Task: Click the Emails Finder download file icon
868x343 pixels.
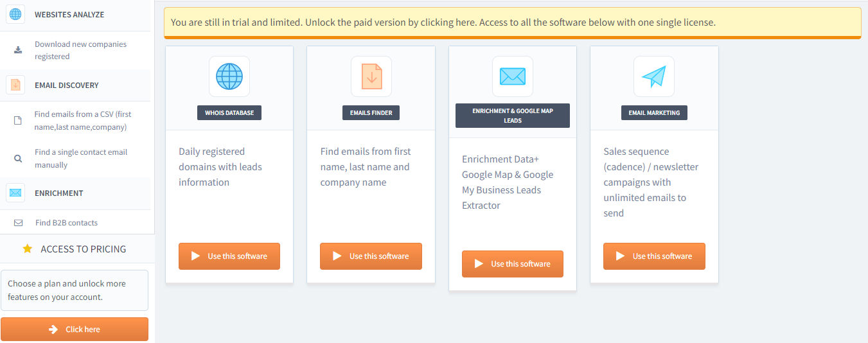Action: point(371,76)
